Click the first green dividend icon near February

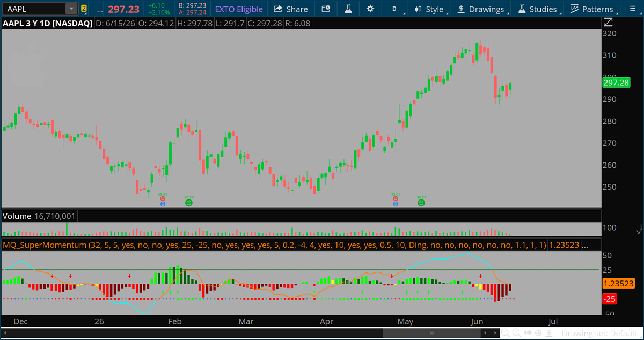[189, 203]
